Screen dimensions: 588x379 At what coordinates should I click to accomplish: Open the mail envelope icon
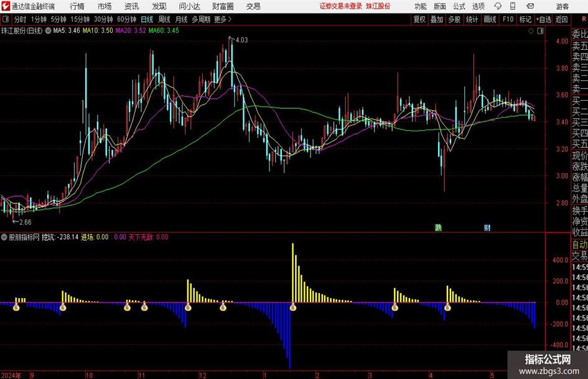pos(530,6)
